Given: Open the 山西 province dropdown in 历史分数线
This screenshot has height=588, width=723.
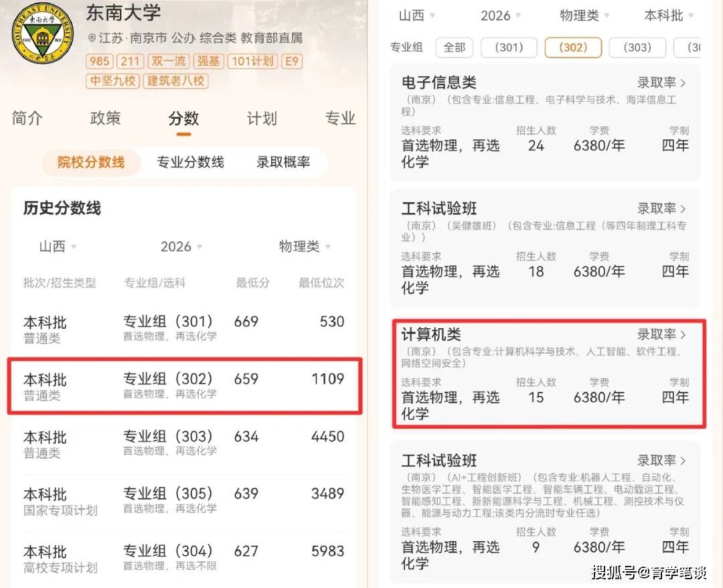Looking at the screenshot, I should pyautogui.click(x=58, y=246).
